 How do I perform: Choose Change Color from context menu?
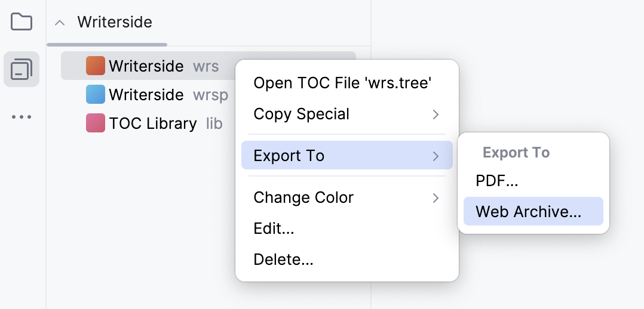303,197
